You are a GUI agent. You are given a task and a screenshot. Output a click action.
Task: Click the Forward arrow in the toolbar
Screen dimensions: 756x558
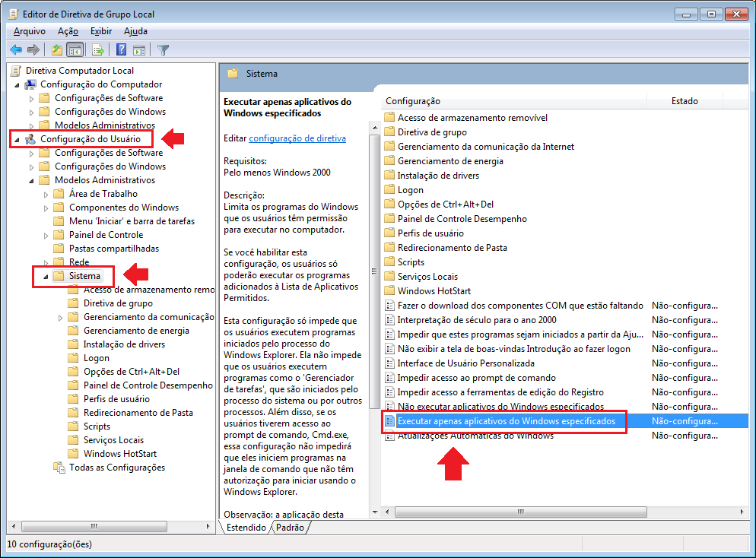point(33,49)
